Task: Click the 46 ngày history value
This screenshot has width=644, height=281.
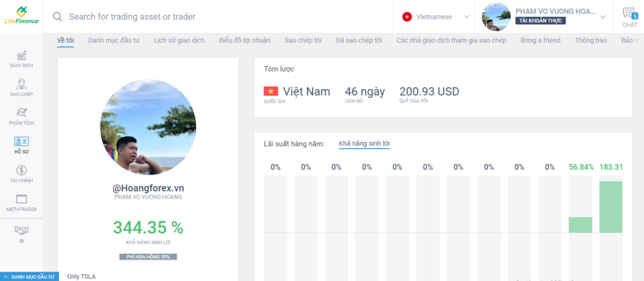Action: tap(365, 92)
